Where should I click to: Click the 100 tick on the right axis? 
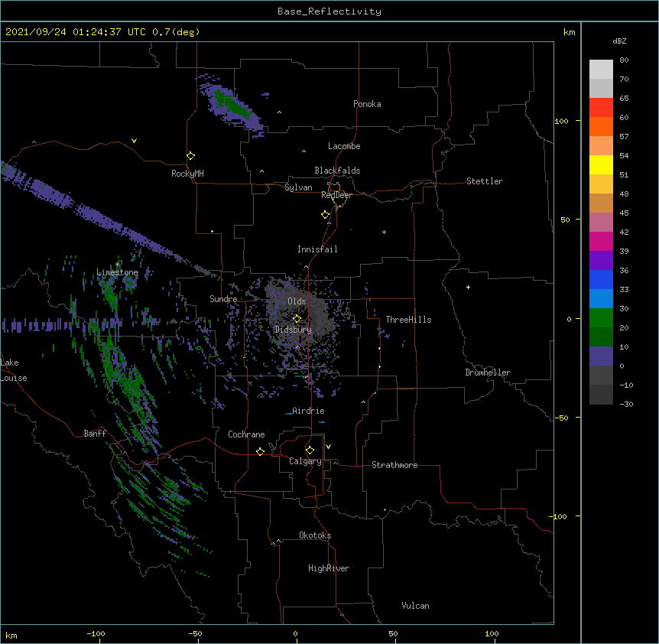point(561,121)
